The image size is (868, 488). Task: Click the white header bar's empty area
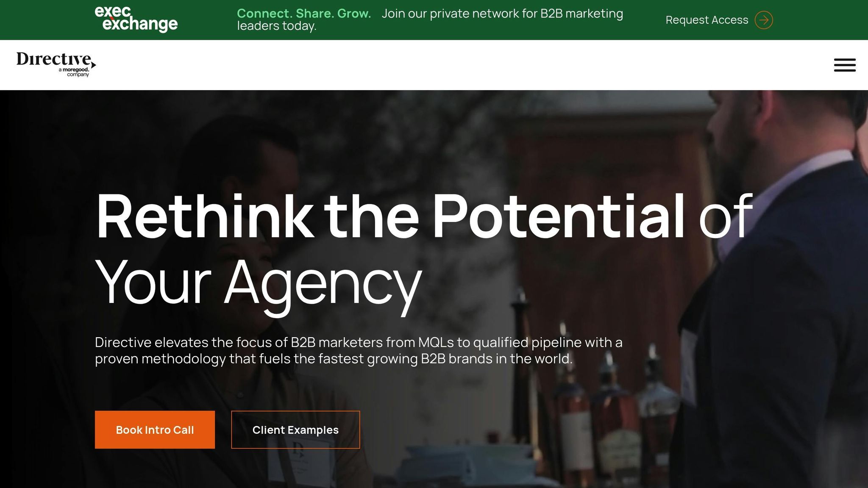424,65
